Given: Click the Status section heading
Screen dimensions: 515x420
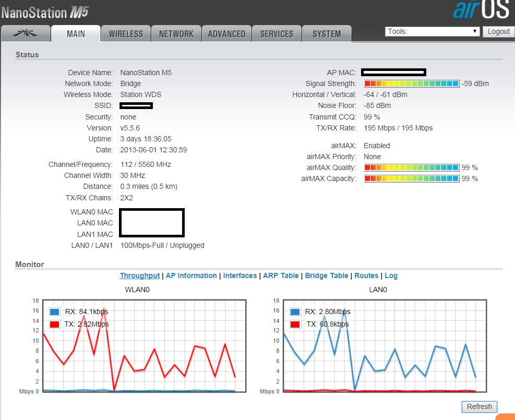Looking at the screenshot, I should (27, 55).
